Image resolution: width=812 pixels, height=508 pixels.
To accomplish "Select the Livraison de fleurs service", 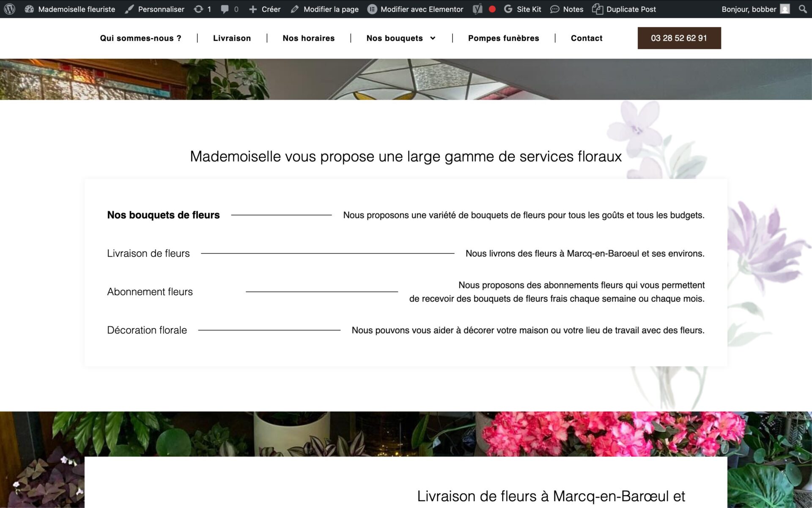I will click(x=148, y=253).
